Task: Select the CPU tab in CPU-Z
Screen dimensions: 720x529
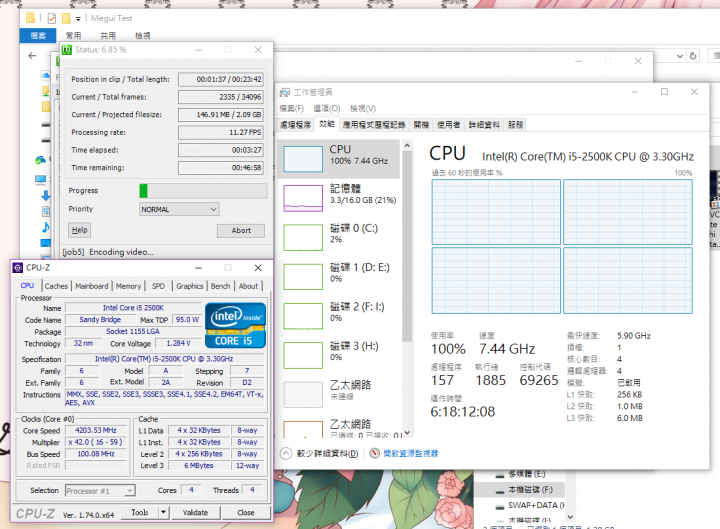Action: (x=28, y=286)
